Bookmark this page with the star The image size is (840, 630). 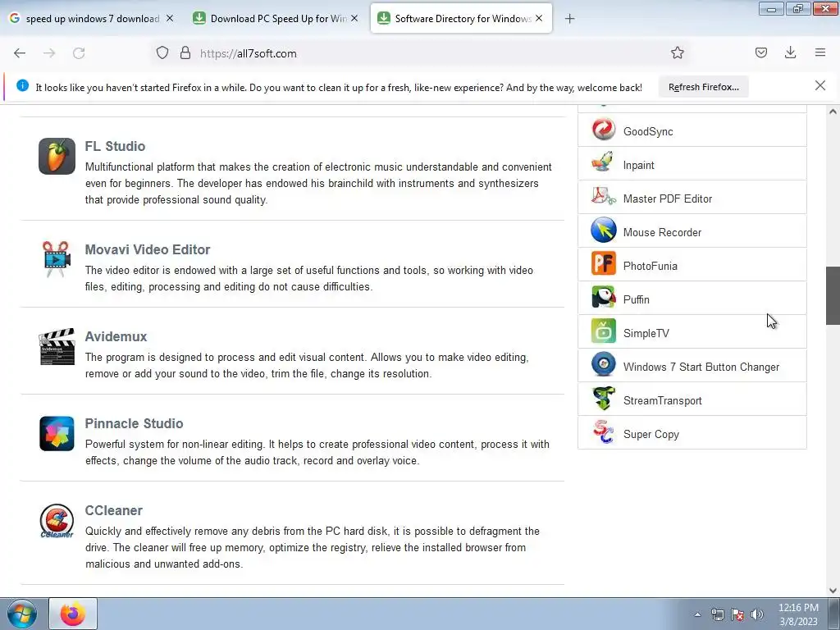[677, 53]
